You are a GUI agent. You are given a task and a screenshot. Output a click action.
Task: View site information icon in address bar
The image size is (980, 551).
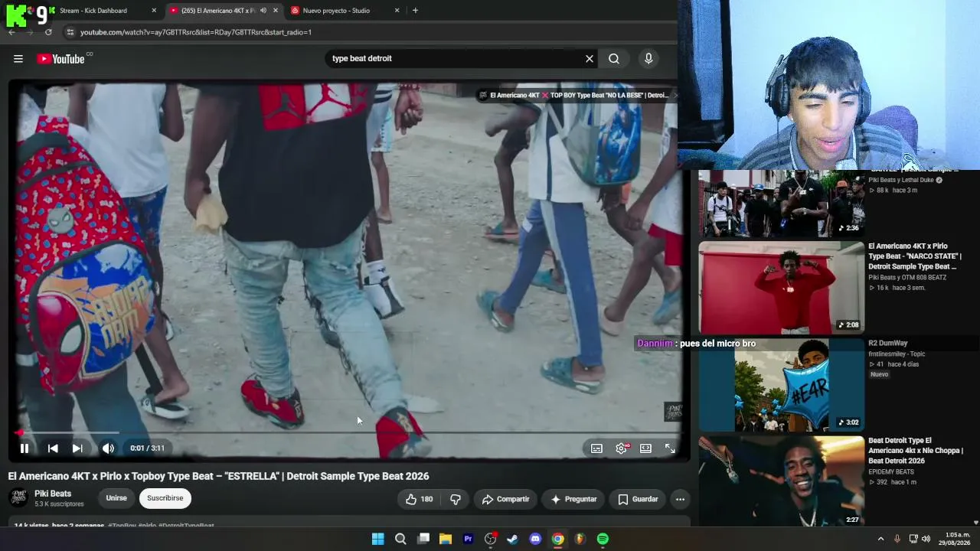pyautogui.click(x=70, y=32)
